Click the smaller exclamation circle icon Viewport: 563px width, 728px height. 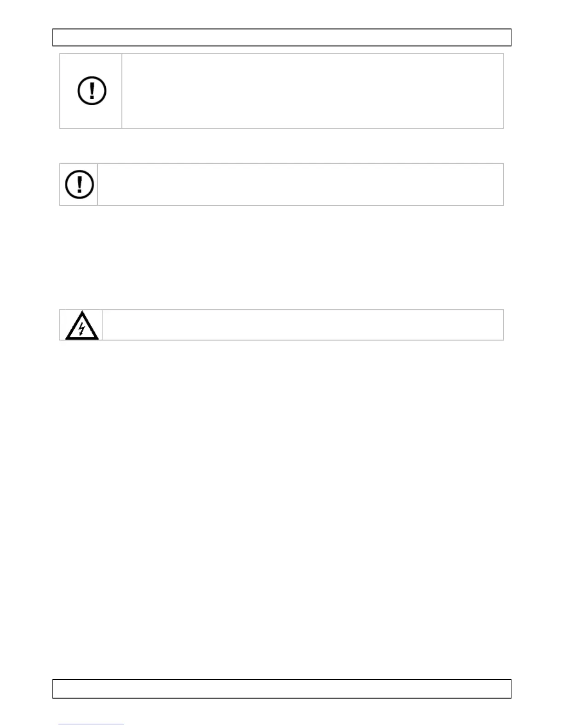pyautogui.click(x=80, y=184)
